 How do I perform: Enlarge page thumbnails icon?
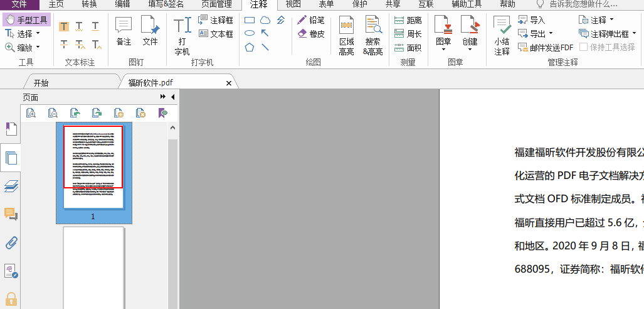tap(30, 113)
